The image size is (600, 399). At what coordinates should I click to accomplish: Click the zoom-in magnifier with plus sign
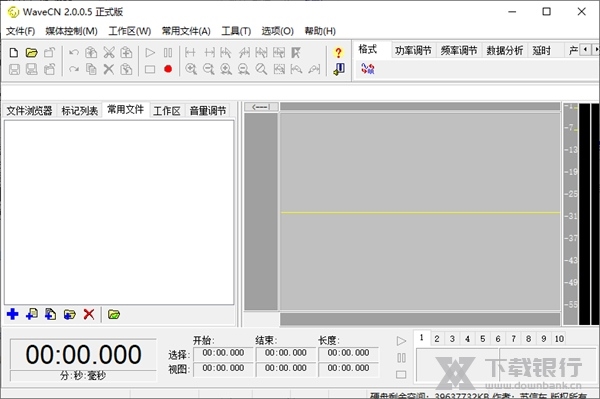point(191,69)
